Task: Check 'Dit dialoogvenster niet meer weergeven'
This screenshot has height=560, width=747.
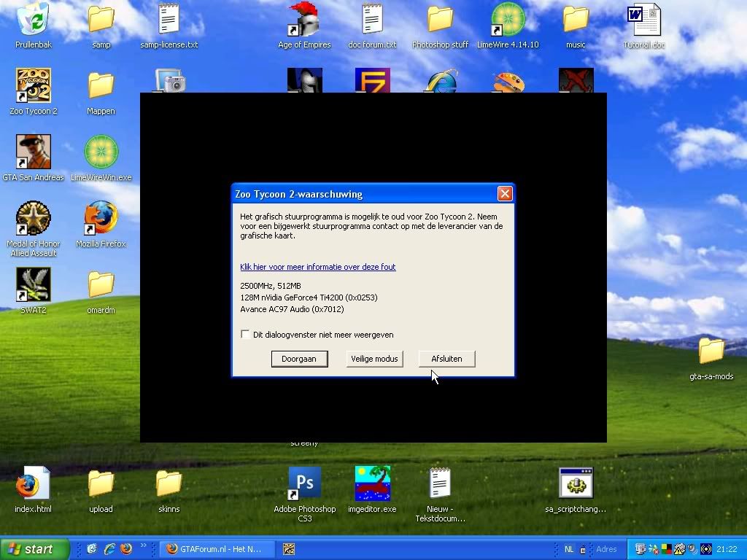Action: (245, 334)
